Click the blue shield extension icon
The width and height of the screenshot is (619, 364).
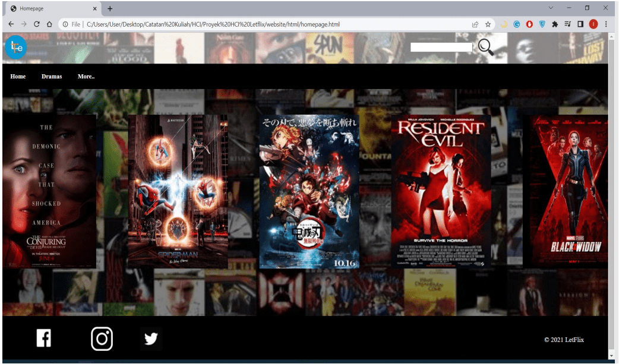542,24
